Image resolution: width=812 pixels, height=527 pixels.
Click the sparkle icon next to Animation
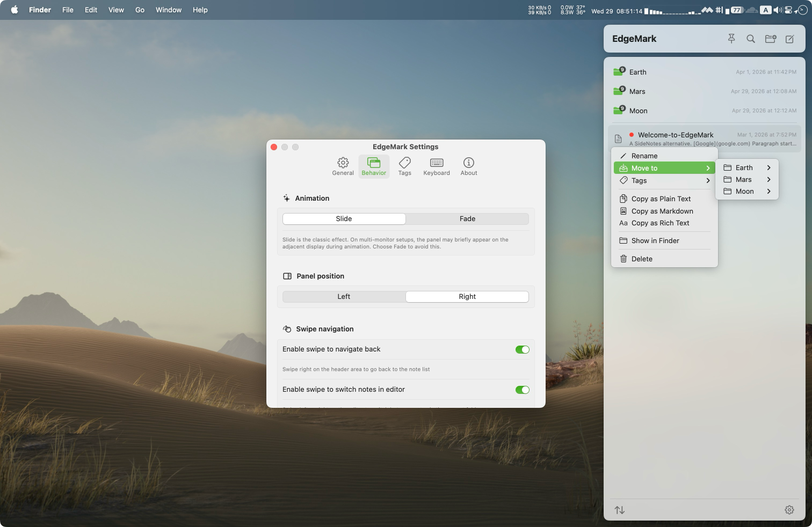point(287,198)
